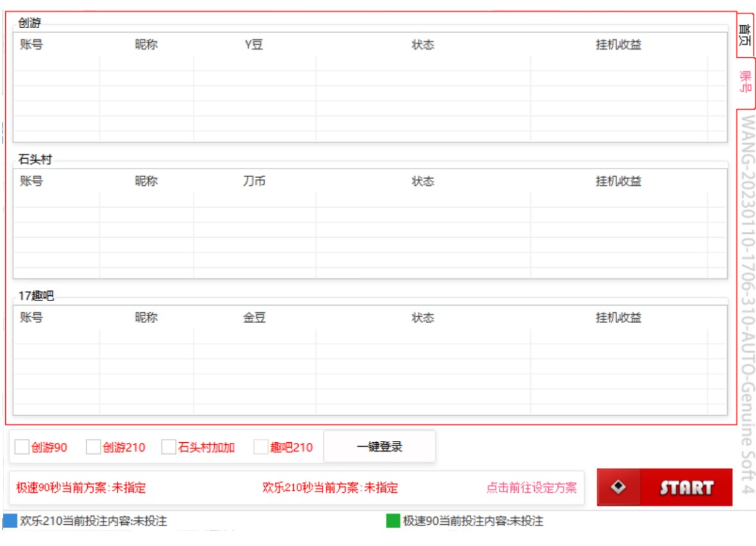Click 极速90秒当前方案:未指定 text

[x=81, y=488]
